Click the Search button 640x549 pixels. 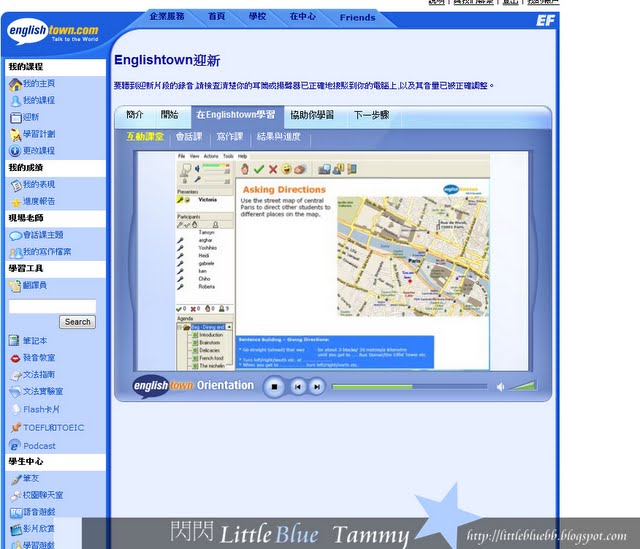coord(78,322)
